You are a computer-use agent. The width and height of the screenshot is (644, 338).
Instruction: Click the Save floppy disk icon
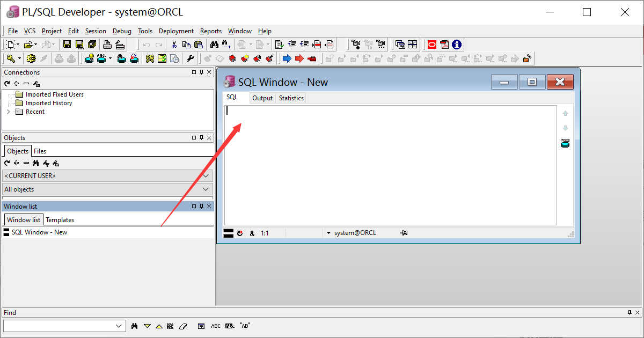pyautogui.click(x=67, y=45)
